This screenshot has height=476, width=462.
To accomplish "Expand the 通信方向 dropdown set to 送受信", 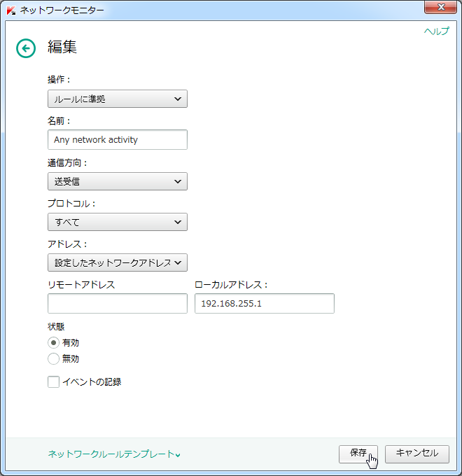I will (117, 181).
